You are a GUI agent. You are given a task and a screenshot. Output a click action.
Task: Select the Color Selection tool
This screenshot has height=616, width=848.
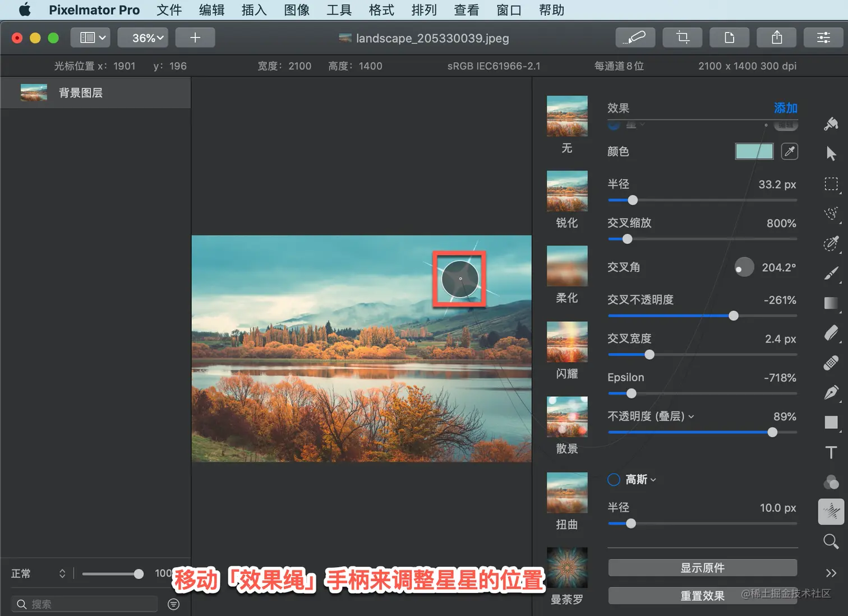click(x=831, y=243)
